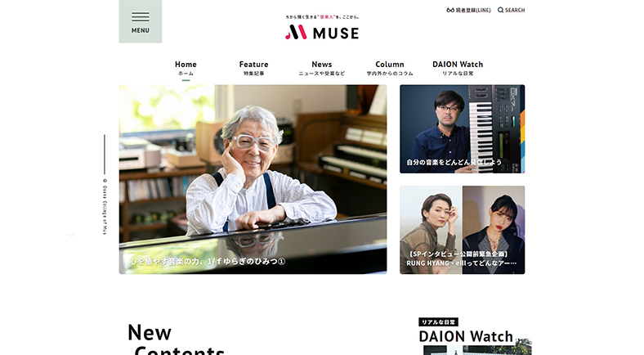Open the Feature navigation tab
The width and height of the screenshot is (644, 355).
click(x=254, y=68)
